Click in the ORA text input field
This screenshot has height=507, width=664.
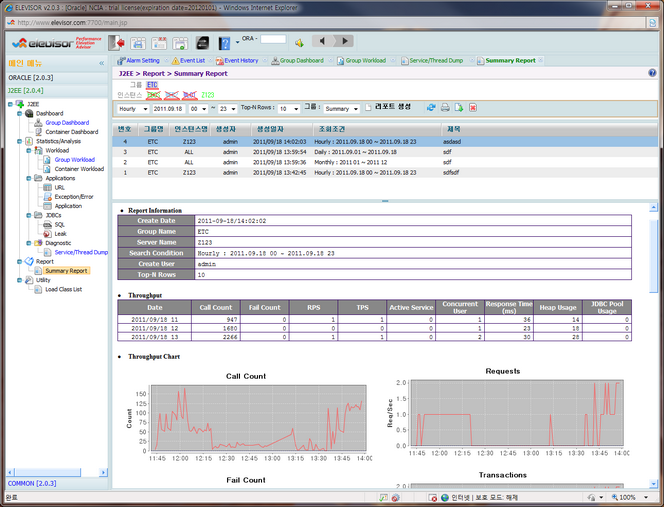pos(273,39)
